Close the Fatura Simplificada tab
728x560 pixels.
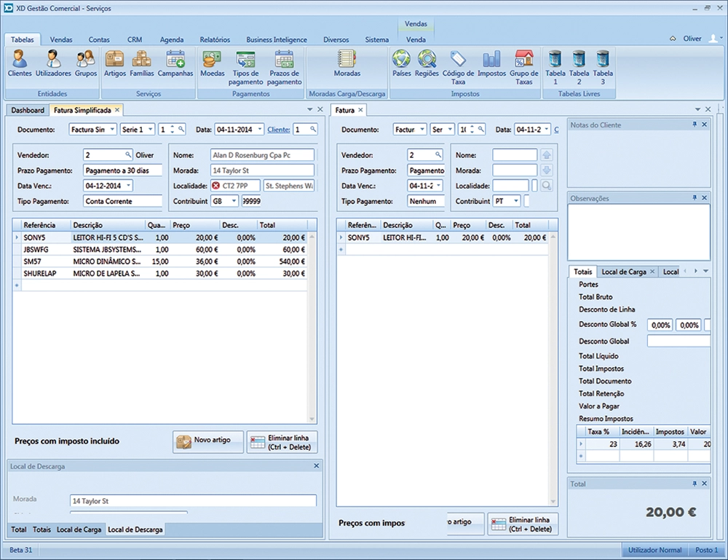point(117,110)
